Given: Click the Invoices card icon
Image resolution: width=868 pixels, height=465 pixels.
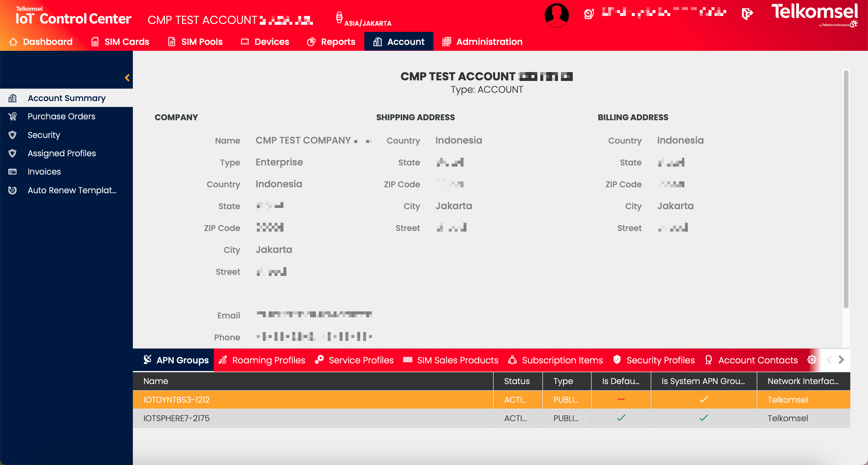Looking at the screenshot, I should click(12, 172).
